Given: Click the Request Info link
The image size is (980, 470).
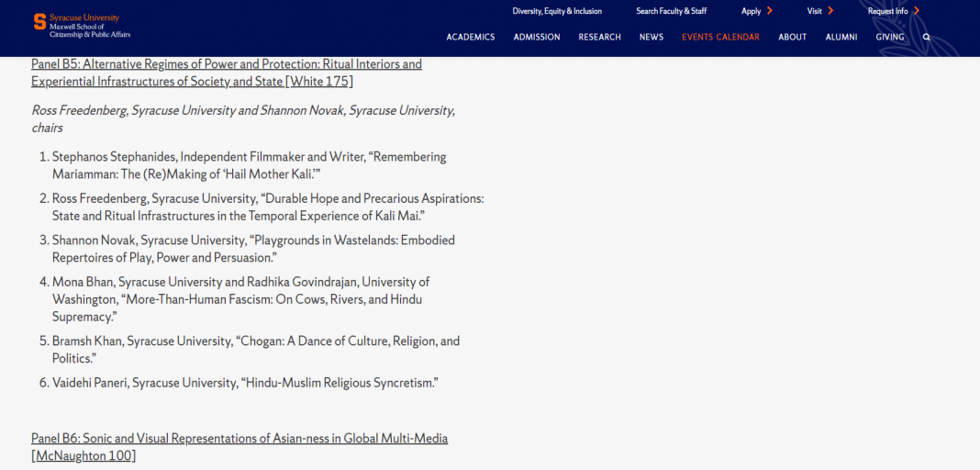Looking at the screenshot, I should pos(887,11).
